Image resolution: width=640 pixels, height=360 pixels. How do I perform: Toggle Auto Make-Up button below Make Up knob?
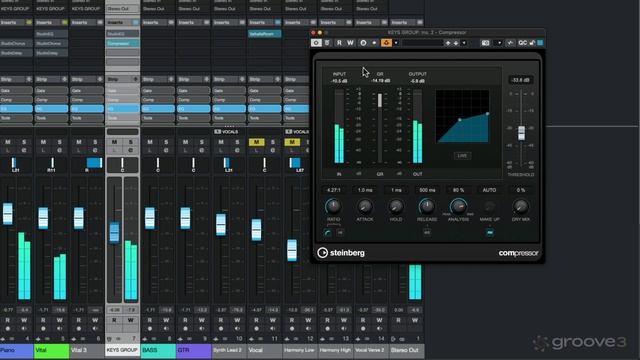(x=490, y=232)
